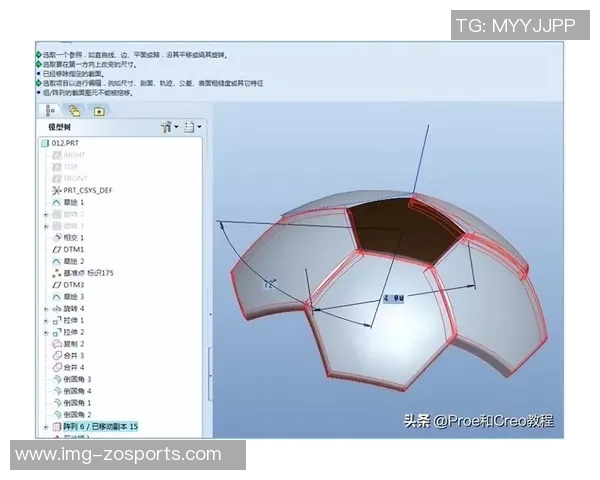Click the 草绘 1 sketch icon
The image size is (600, 480).
pos(56,202)
